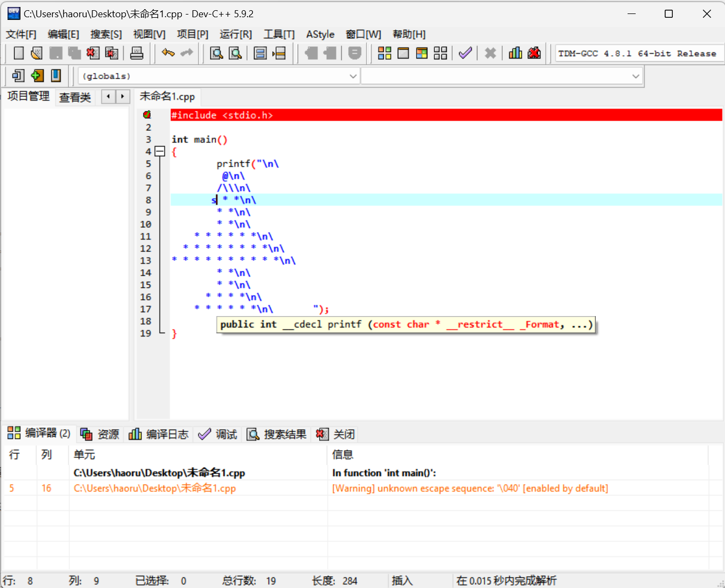Undo the last edit
Viewport: 725px width, 588px height.
[168, 53]
